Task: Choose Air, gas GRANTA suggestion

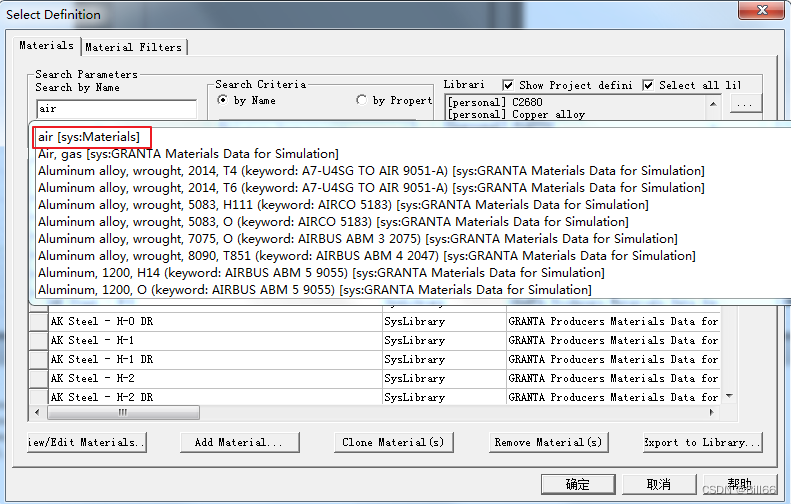Action: tap(188, 154)
